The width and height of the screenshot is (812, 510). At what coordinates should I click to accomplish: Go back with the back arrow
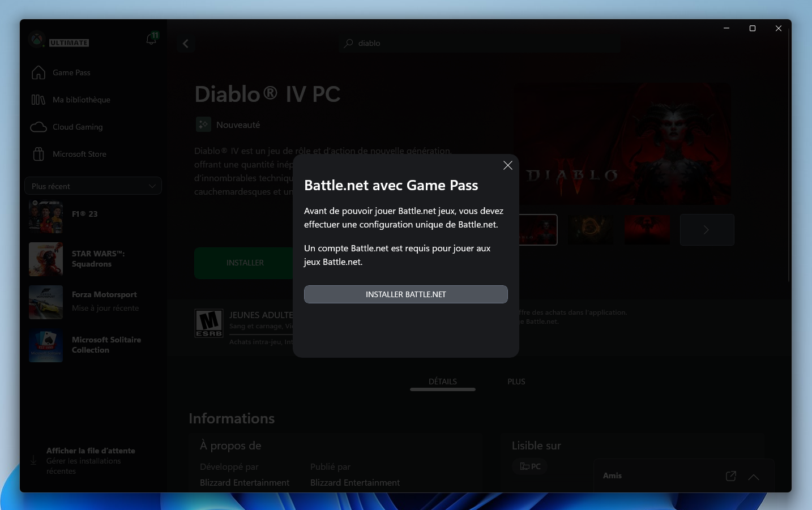click(185, 43)
